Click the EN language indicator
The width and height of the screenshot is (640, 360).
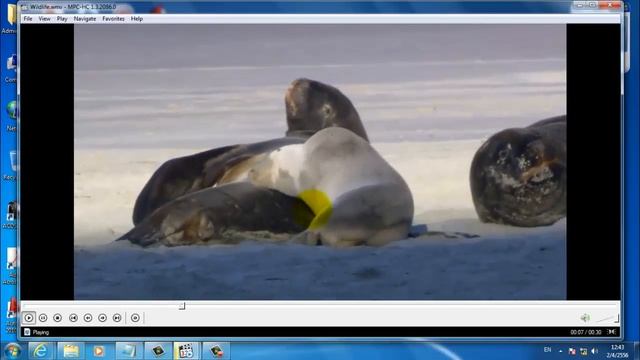tap(547, 350)
